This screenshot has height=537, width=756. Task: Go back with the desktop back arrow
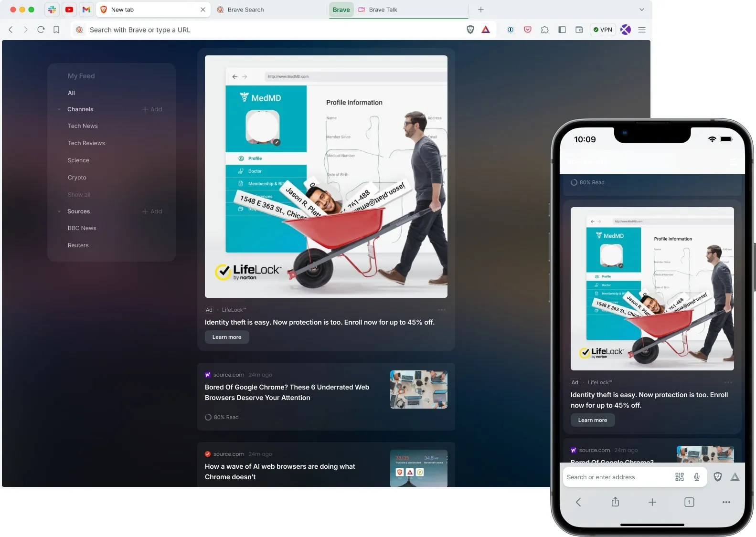pos(11,30)
